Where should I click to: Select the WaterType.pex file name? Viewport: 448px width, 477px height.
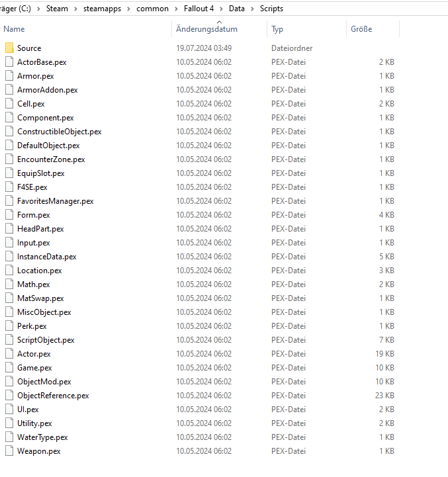42,437
